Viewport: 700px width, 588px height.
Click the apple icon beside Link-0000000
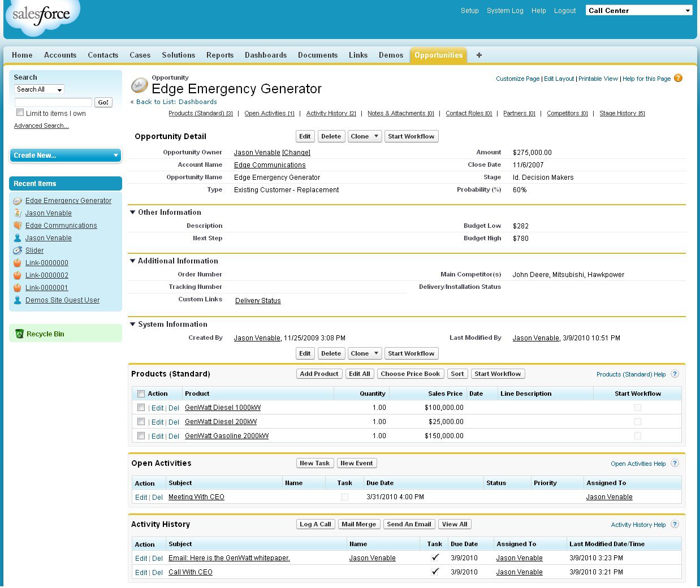[18, 263]
